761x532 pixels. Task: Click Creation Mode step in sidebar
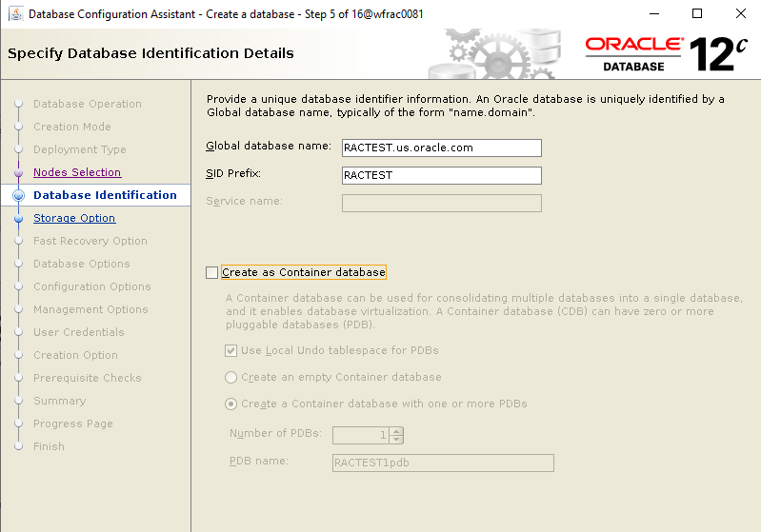(x=72, y=127)
